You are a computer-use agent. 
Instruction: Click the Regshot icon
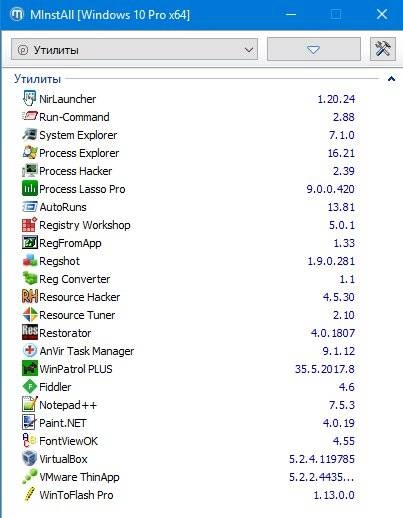tap(30, 261)
